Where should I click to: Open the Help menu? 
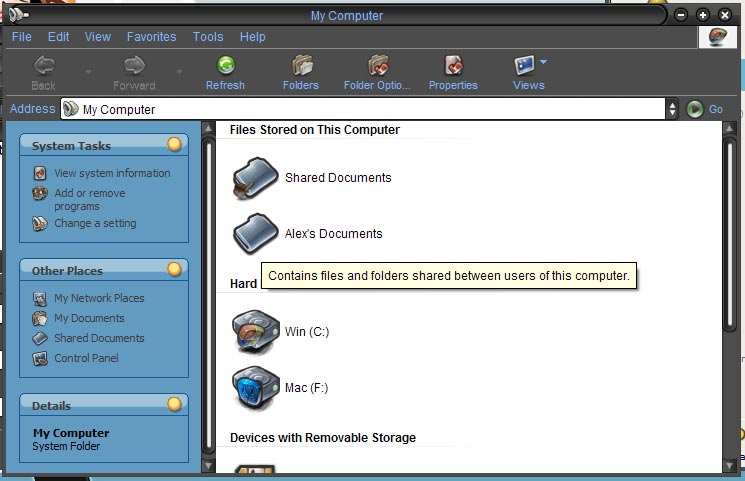pyautogui.click(x=253, y=37)
